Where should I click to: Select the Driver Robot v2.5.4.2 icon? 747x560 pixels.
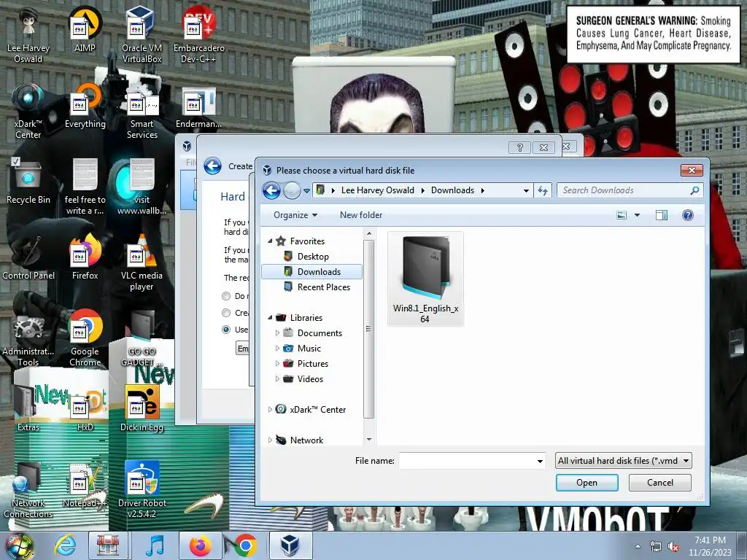(x=142, y=489)
